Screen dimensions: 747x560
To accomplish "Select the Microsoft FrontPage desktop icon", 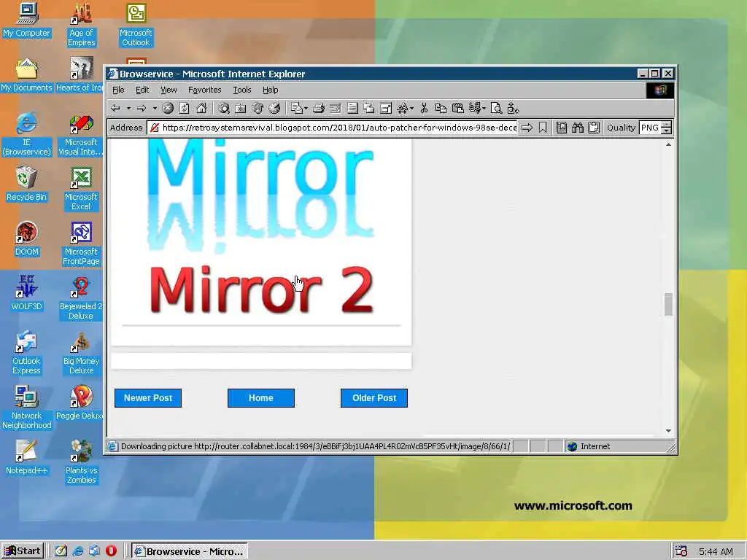I will point(81,244).
